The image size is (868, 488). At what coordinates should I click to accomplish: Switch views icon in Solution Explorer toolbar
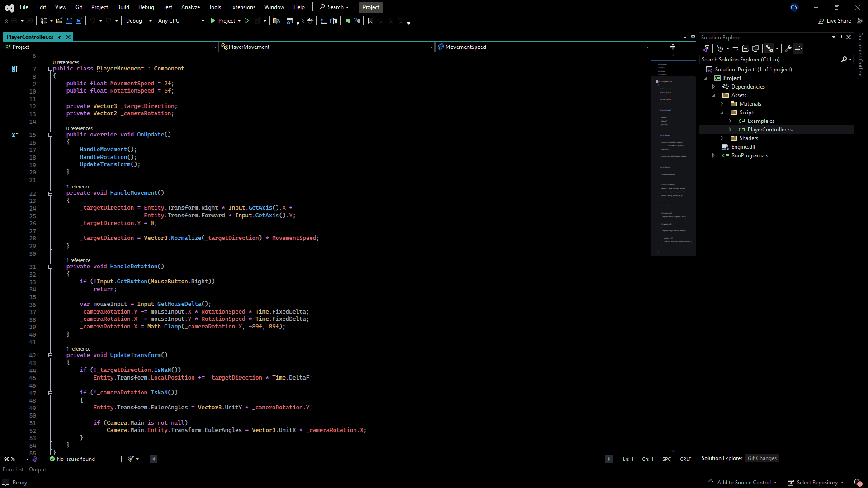pyautogui.click(x=706, y=48)
